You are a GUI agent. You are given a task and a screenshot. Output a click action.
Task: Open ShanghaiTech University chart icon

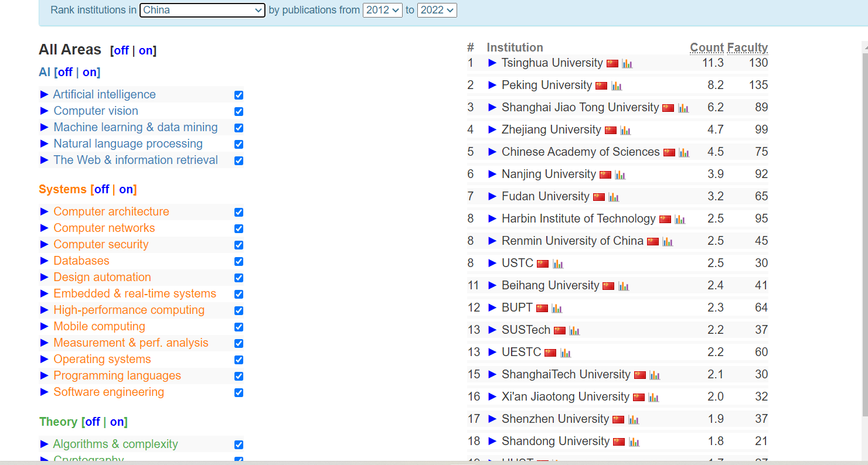point(655,375)
